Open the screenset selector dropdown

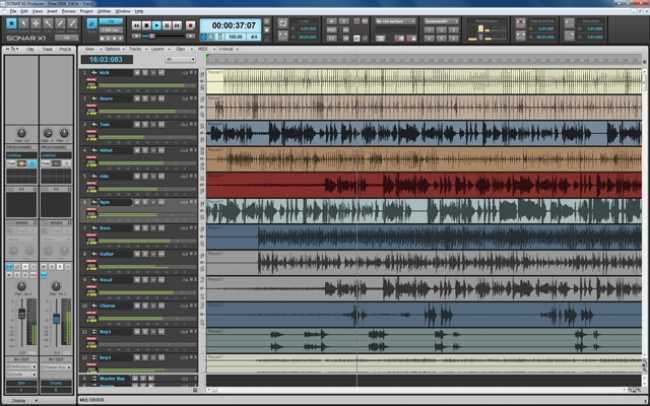[x=442, y=21]
